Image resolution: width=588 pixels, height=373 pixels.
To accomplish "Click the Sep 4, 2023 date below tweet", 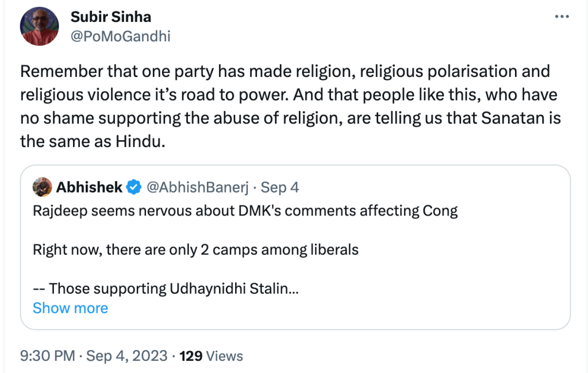I will coord(126,356).
